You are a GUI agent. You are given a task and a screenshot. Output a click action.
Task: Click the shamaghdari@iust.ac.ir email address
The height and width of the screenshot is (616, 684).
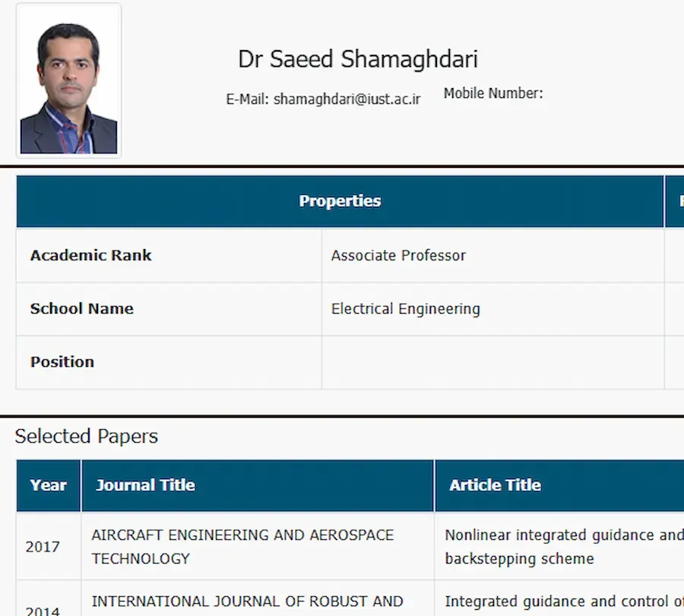(x=347, y=99)
